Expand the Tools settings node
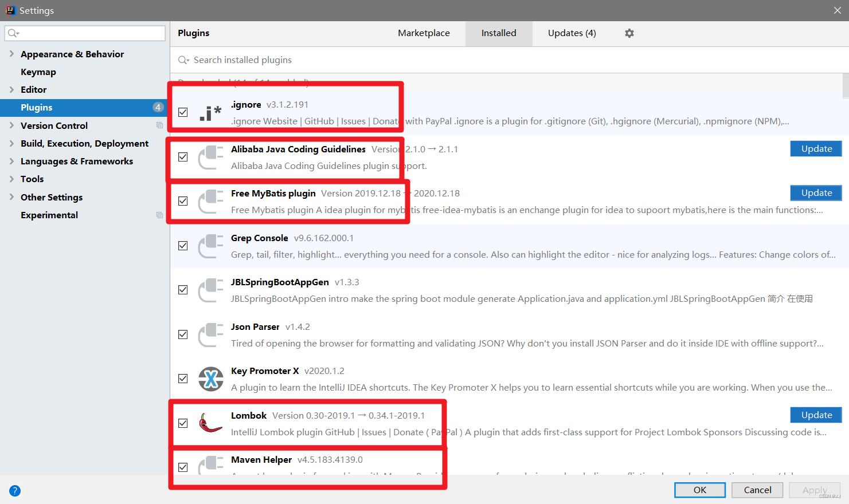Image resolution: width=849 pixels, height=504 pixels. pyautogui.click(x=11, y=179)
